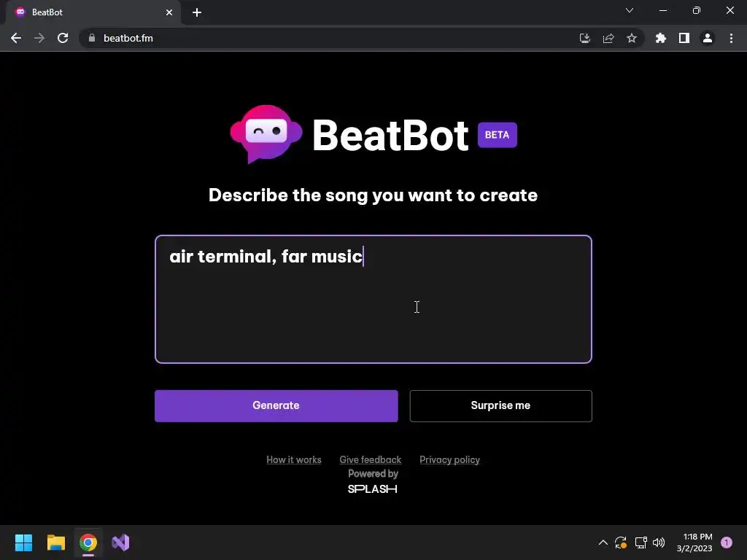Click 'Describe the song you want to create'
Viewport: 747px width, 560px height.
(x=373, y=195)
